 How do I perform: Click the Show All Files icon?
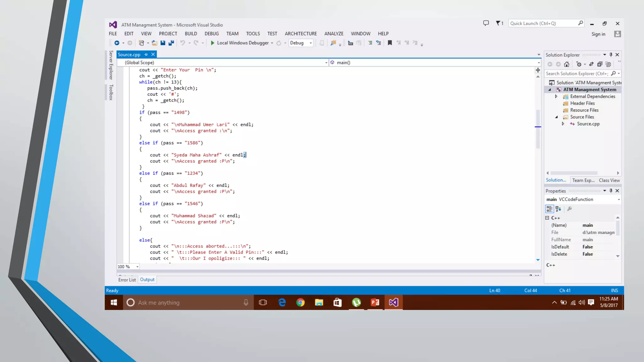click(608, 64)
